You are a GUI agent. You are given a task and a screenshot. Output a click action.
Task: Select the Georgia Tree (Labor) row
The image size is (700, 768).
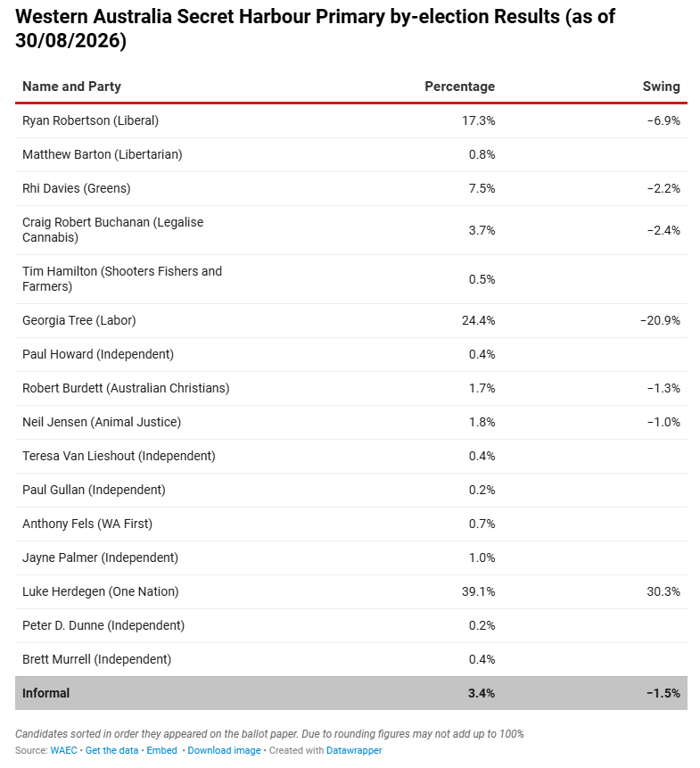[x=351, y=321]
